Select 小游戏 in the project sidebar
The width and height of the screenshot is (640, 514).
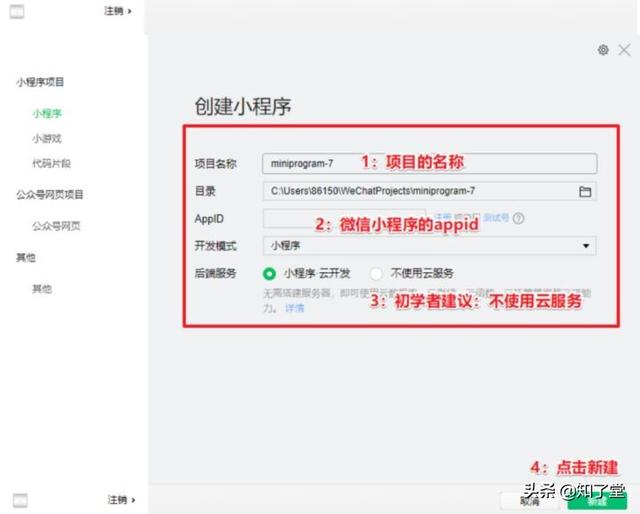47,139
